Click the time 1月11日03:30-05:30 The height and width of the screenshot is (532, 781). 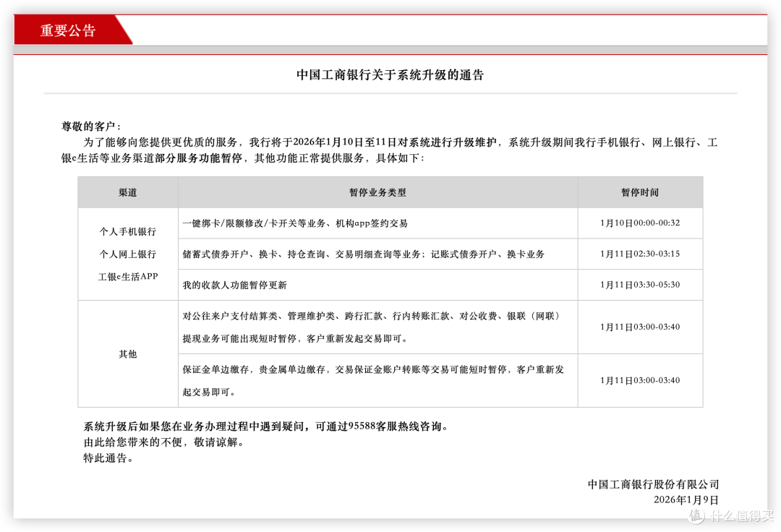pyautogui.click(x=640, y=285)
